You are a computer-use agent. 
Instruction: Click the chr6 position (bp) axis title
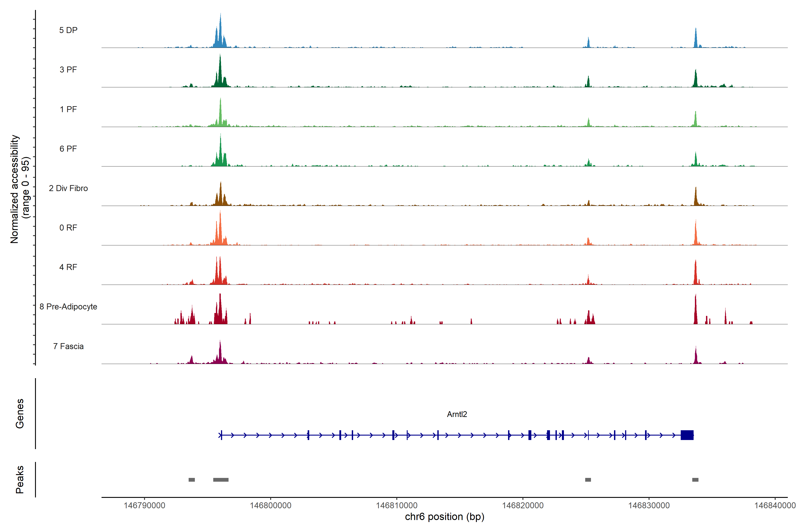pos(444,517)
